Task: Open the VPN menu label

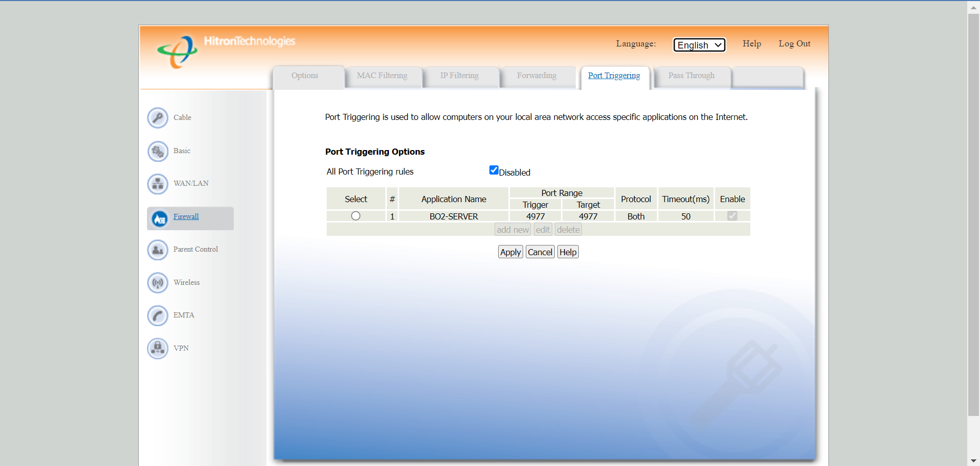Action: pyautogui.click(x=181, y=348)
